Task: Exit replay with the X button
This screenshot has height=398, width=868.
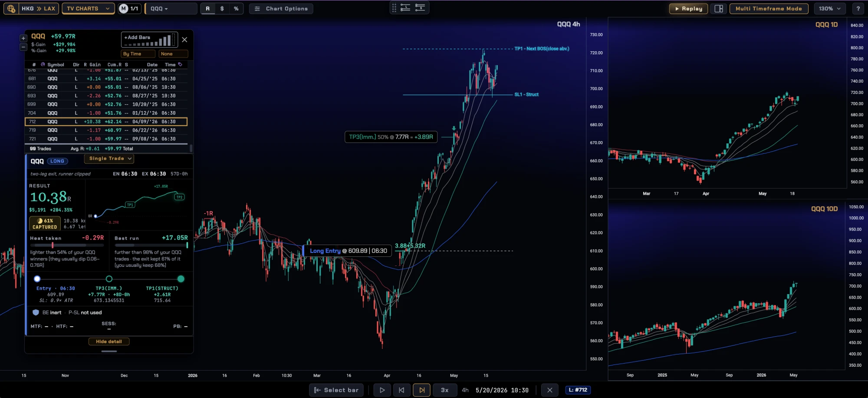Action: coord(549,390)
